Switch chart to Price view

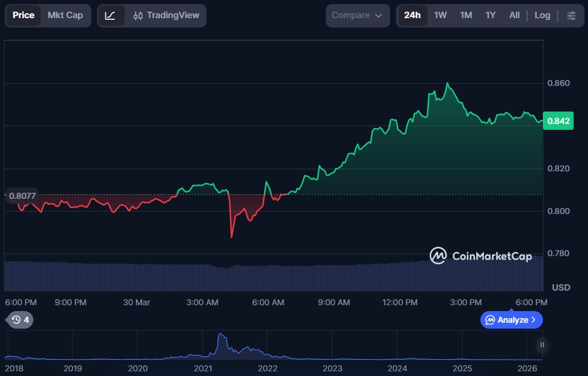pyautogui.click(x=23, y=16)
